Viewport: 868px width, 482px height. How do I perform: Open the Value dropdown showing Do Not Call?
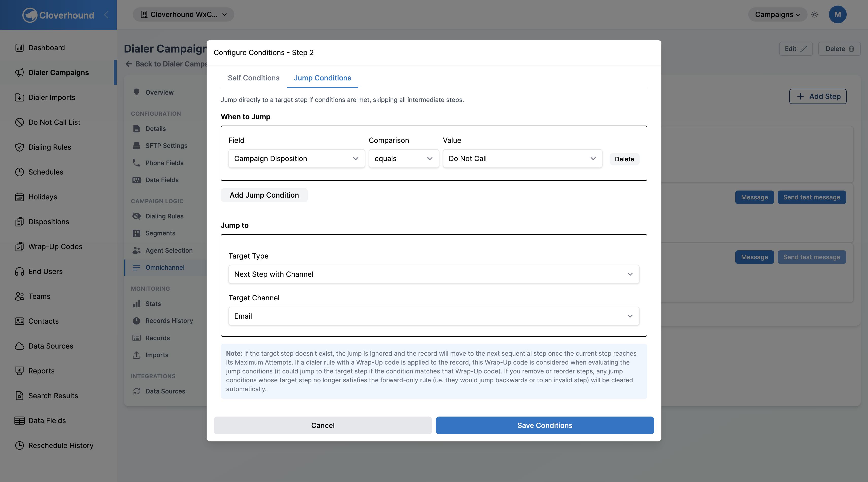(522, 159)
